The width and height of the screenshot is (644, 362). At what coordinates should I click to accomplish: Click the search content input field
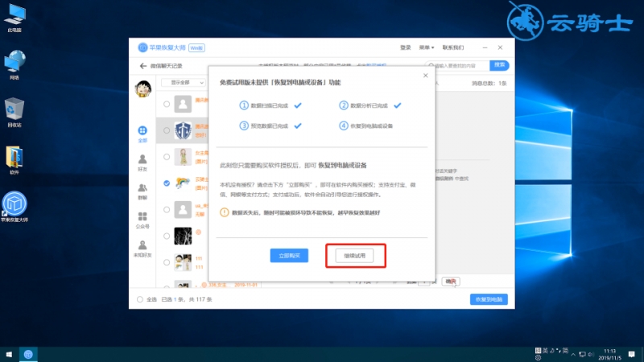pyautogui.click(x=457, y=65)
